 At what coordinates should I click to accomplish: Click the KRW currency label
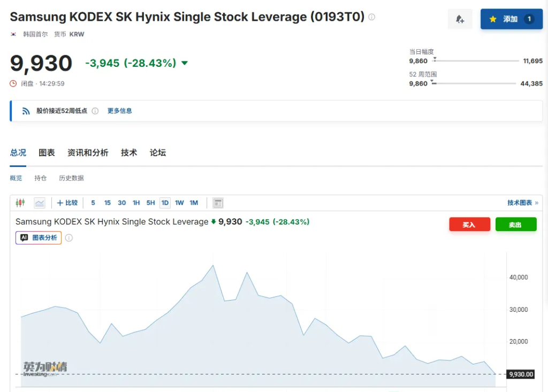[77, 34]
